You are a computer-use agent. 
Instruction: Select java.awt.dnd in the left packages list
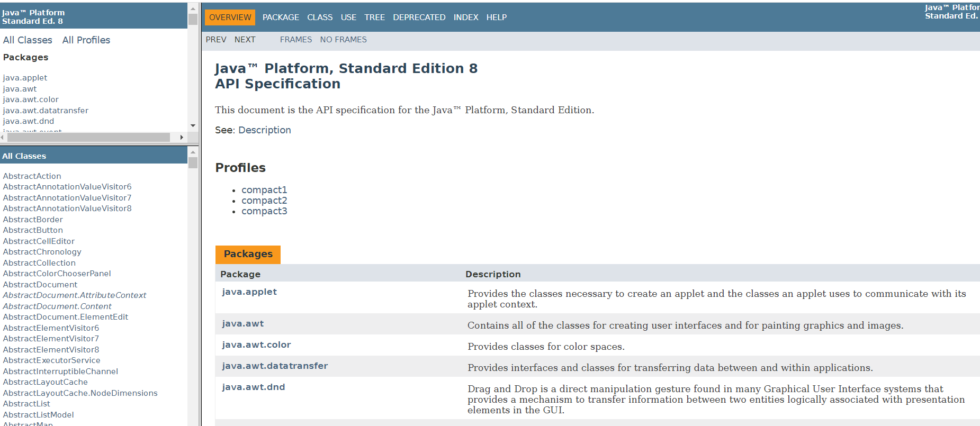click(29, 121)
